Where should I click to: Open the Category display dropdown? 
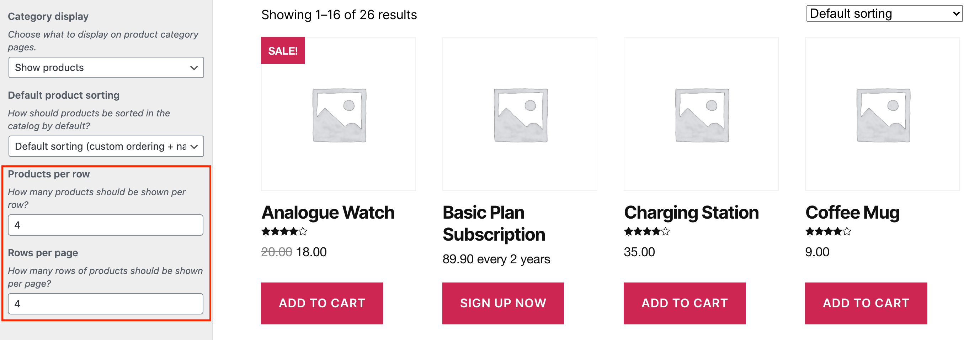pos(106,68)
